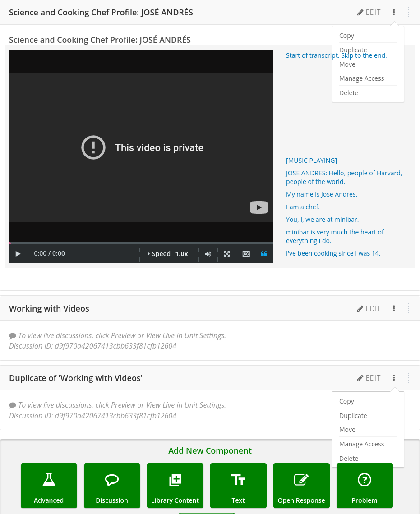The width and height of the screenshot is (420, 514).
Task: Open actions menu for José Andrés video component
Action: 394,13
